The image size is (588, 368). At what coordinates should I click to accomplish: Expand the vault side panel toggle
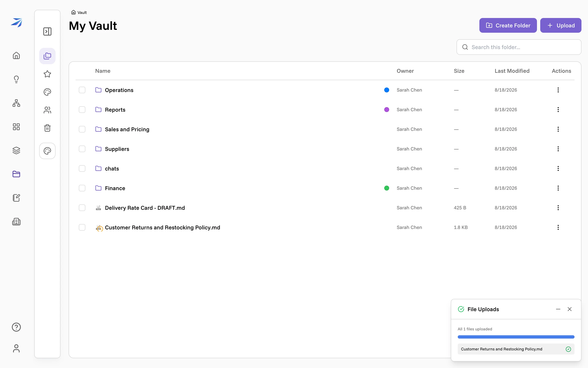tap(47, 31)
